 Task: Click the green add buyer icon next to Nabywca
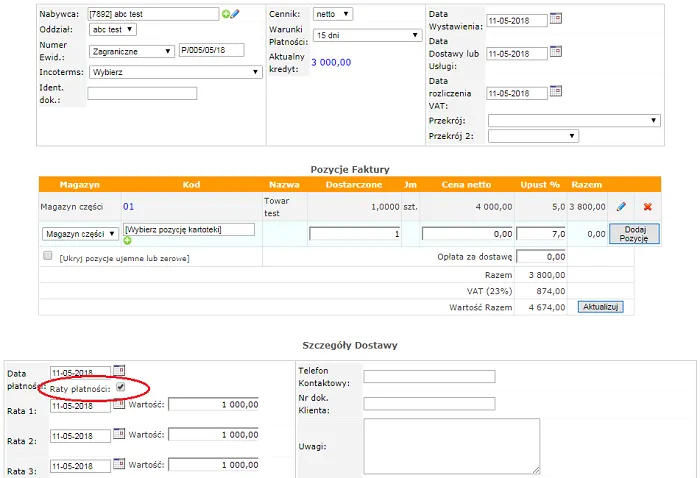[226, 14]
